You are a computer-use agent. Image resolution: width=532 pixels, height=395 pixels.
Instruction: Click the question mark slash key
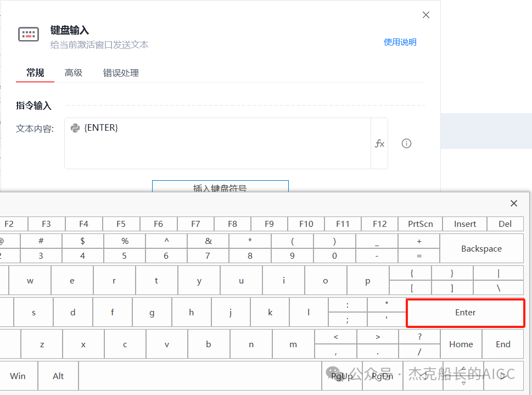[419, 344]
